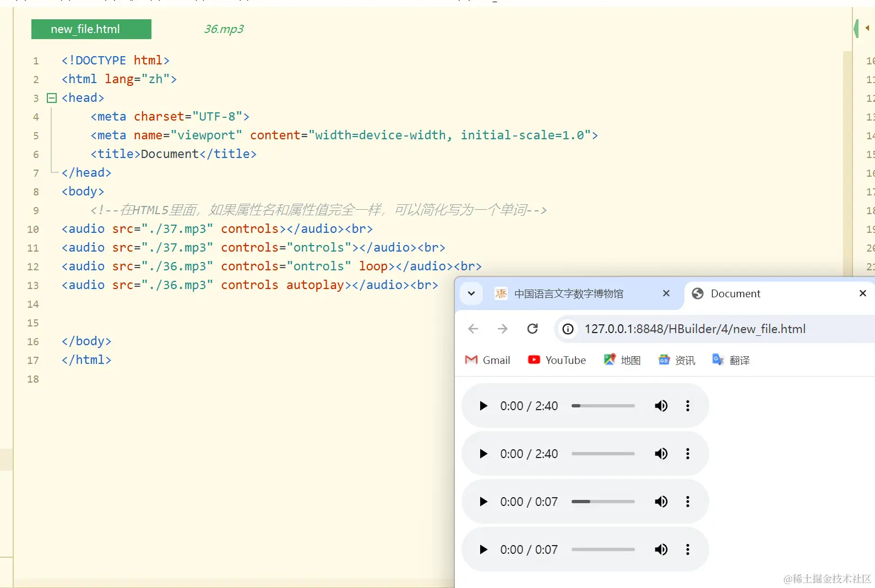Play the third audio player
875x588 pixels.
(x=483, y=502)
